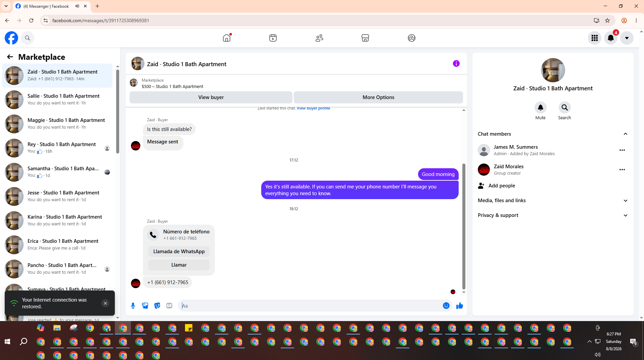Image resolution: width=644 pixels, height=360 pixels.
Task: Go back using the Marketplace back arrow
Action: 10,57
